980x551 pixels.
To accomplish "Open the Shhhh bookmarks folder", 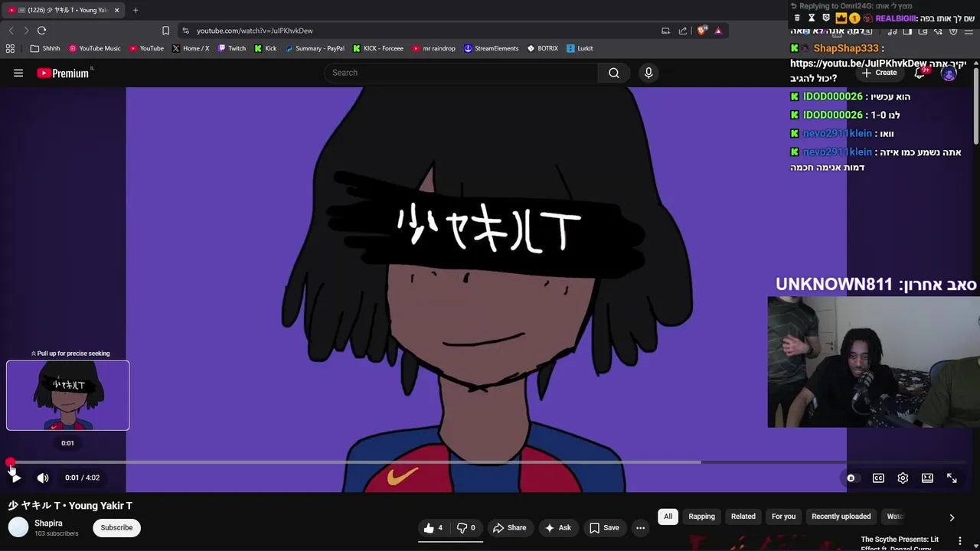I will pyautogui.click(x=45, y=48).
